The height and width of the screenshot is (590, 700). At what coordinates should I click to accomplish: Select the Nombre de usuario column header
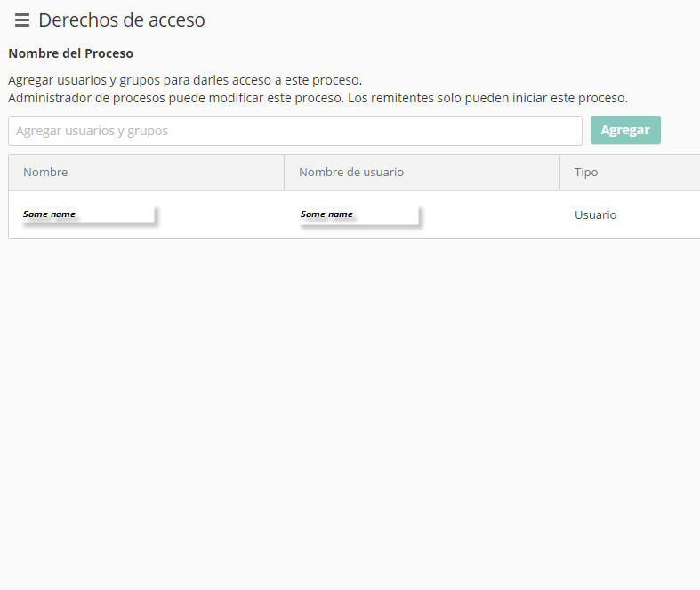422,173
